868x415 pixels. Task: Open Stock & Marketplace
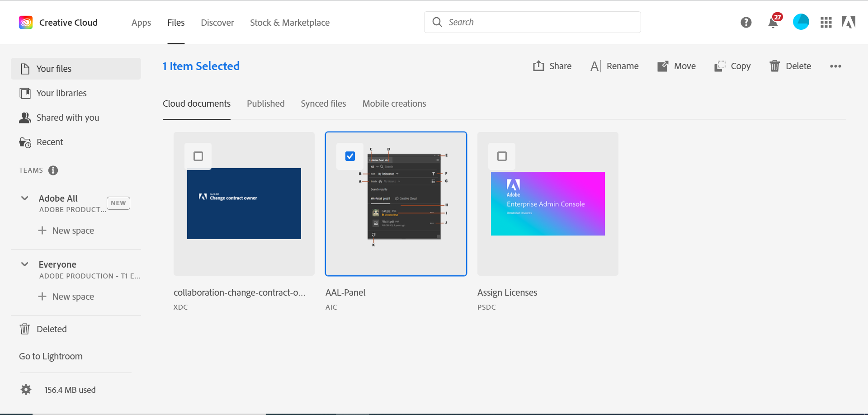pos(290,23)
